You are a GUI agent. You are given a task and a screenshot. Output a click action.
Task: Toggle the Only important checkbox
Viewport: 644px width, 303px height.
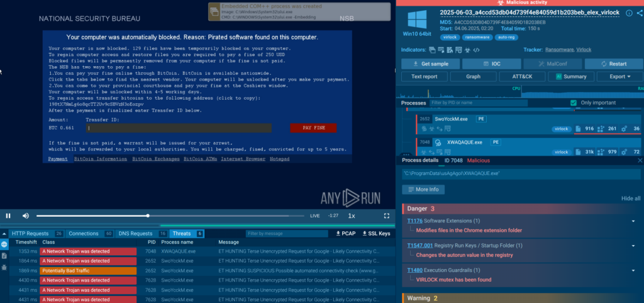tap(573, 103)
